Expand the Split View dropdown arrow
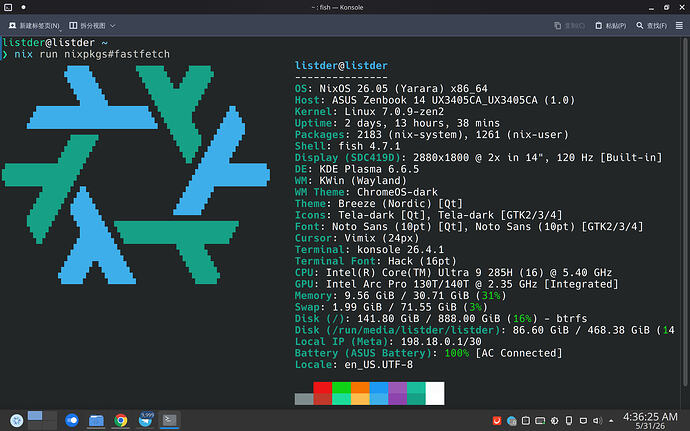This screenshot has width=690, height=431. (x=113, y=26)
